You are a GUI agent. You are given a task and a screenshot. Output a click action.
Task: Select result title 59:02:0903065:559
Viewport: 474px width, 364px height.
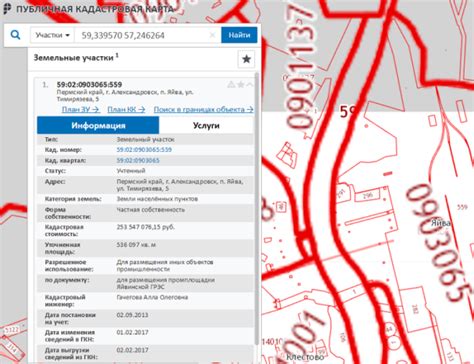click(x=89, y=84)
